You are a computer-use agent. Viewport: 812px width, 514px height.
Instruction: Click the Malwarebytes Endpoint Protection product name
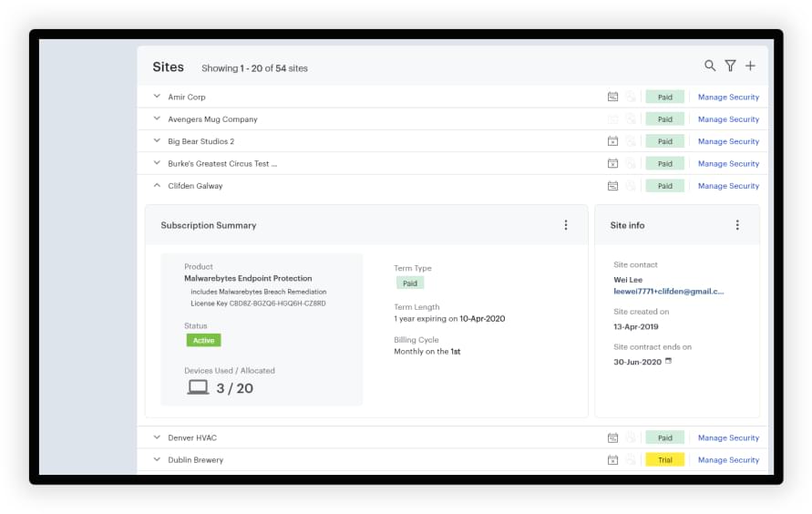(x=248, y=279)
